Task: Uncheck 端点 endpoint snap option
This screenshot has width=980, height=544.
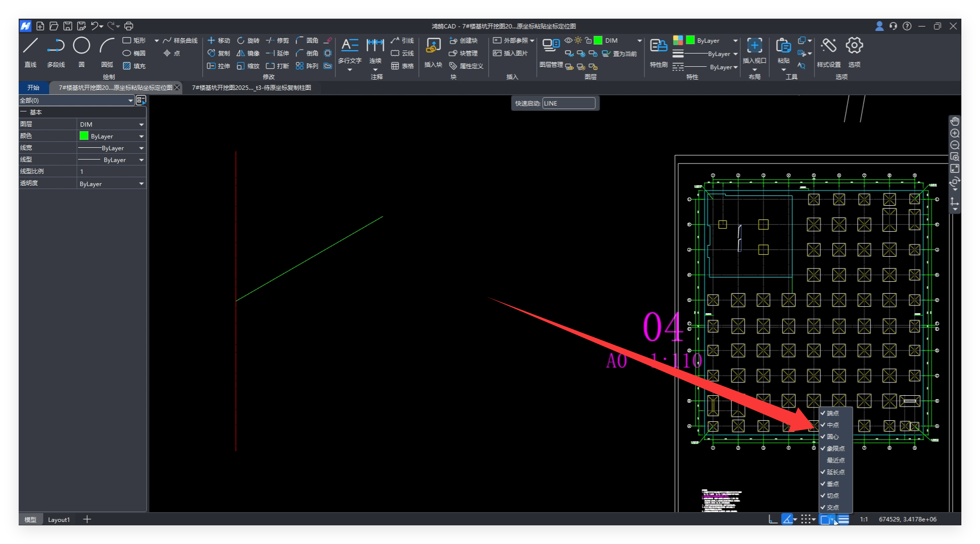Action: click(832, 413)
